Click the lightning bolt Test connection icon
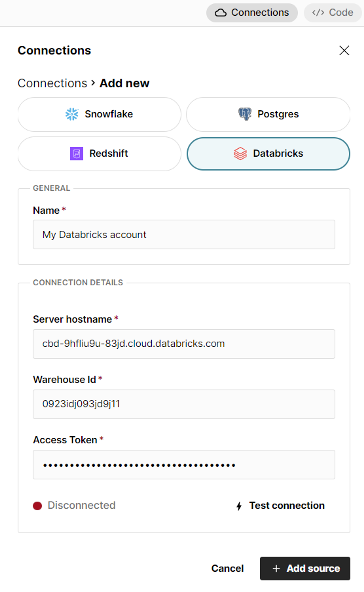 coord(239,505)
